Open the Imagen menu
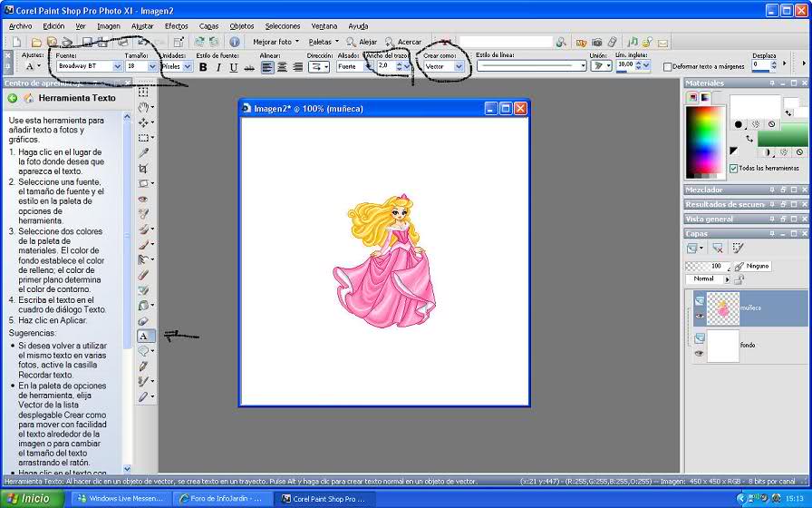The height and width of the screenshot is (508, 812). [x=108, y=26]
